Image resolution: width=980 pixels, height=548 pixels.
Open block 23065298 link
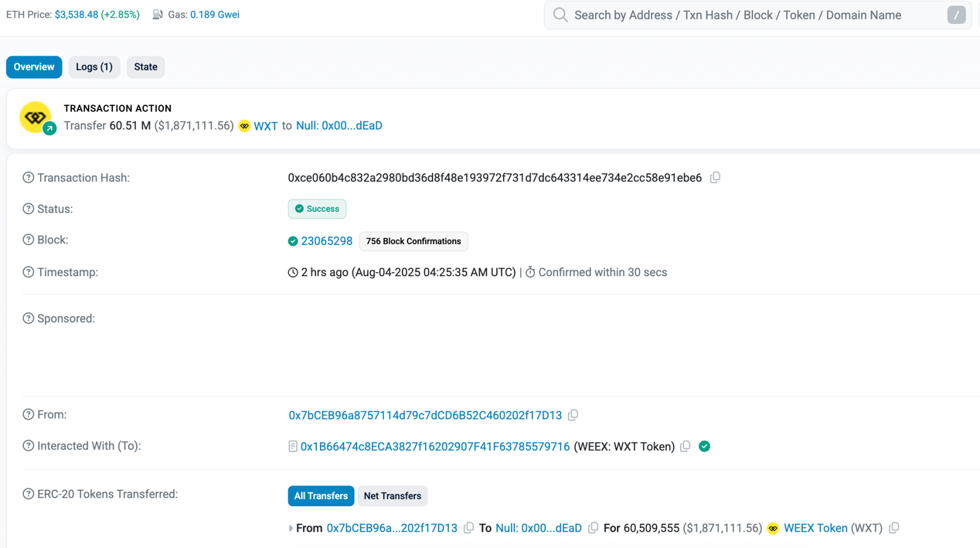click(326, 241)
